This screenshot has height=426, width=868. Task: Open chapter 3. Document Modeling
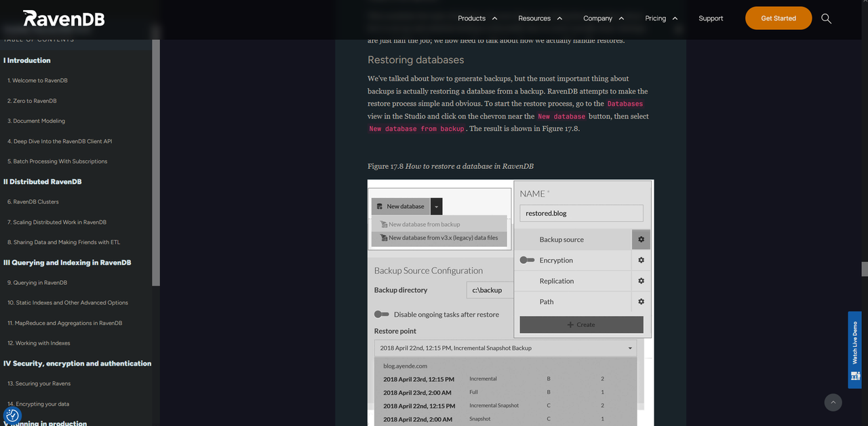click(x=37, y=121)
